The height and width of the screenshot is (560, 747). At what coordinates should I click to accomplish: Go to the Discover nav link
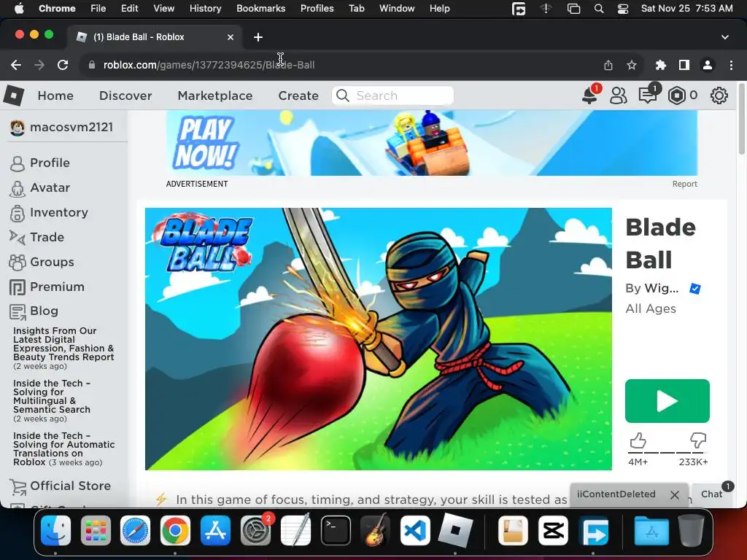point(125,96)
